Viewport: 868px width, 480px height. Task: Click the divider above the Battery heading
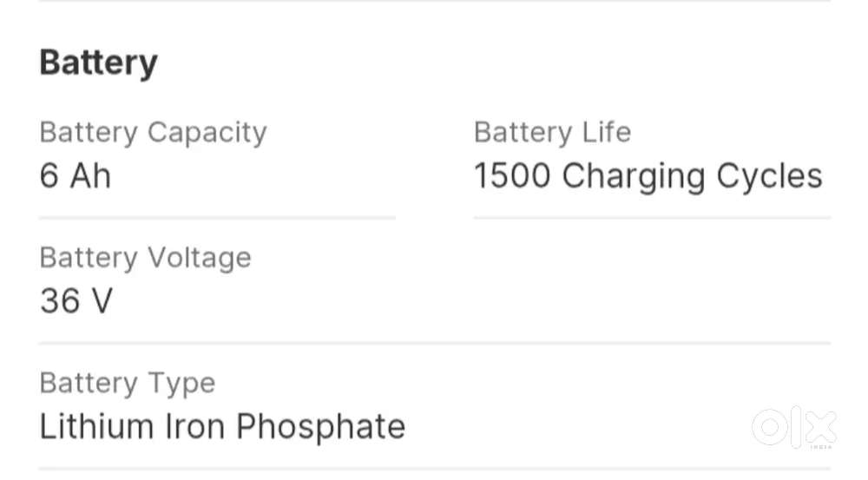point(434,2)
